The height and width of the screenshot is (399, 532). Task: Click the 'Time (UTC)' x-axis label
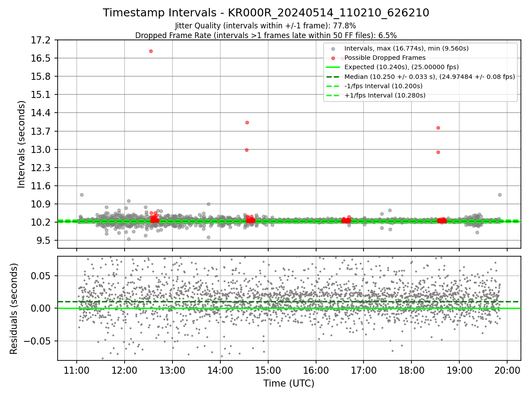289,383
